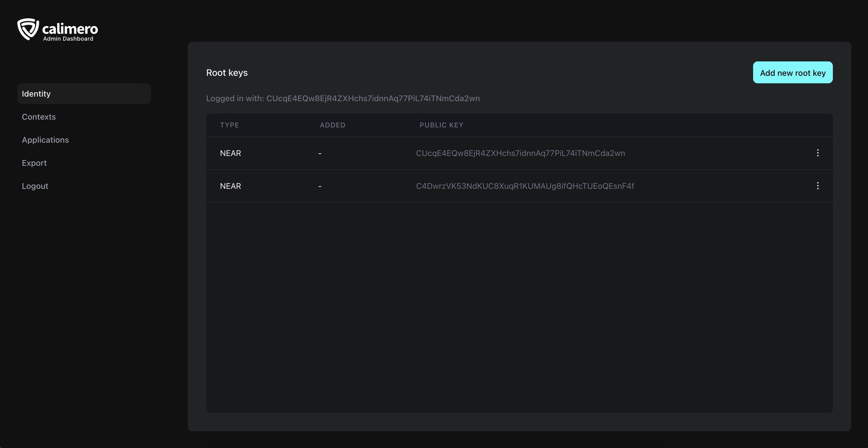Select public key C4DwrzVK53NdKUC8 in table
The height and width of the screenshot is (448, 868).
coord(525,186)
